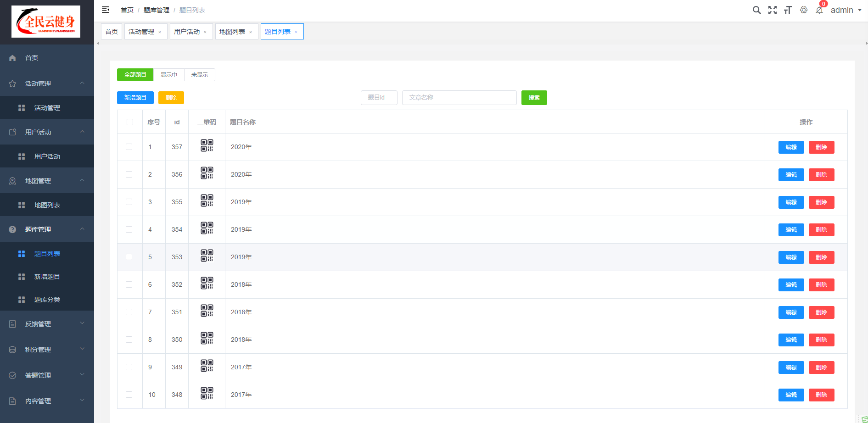Switch to the 地图列表 tab
The width and height of the screenshot is (868, 423).
232,32
